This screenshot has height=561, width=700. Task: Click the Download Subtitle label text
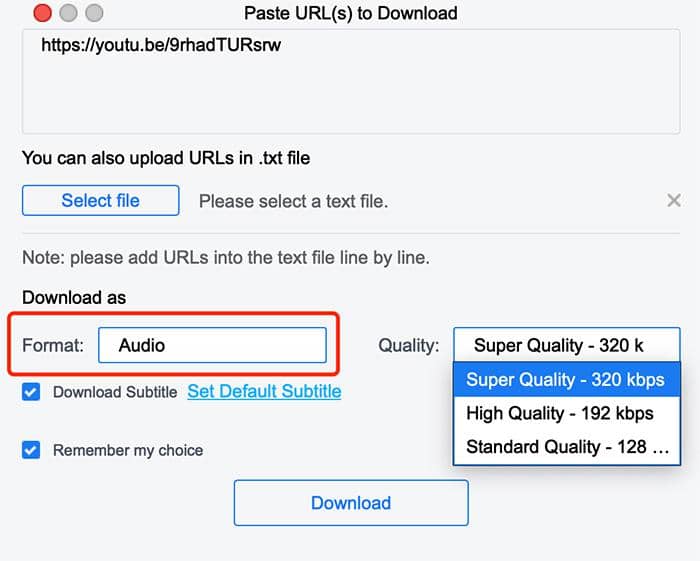[x=115, y=392]
